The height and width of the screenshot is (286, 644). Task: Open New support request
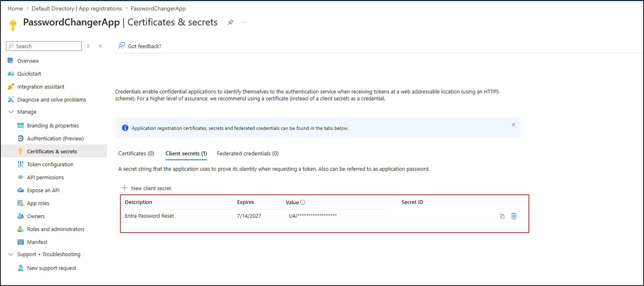[x=52, y=268]
